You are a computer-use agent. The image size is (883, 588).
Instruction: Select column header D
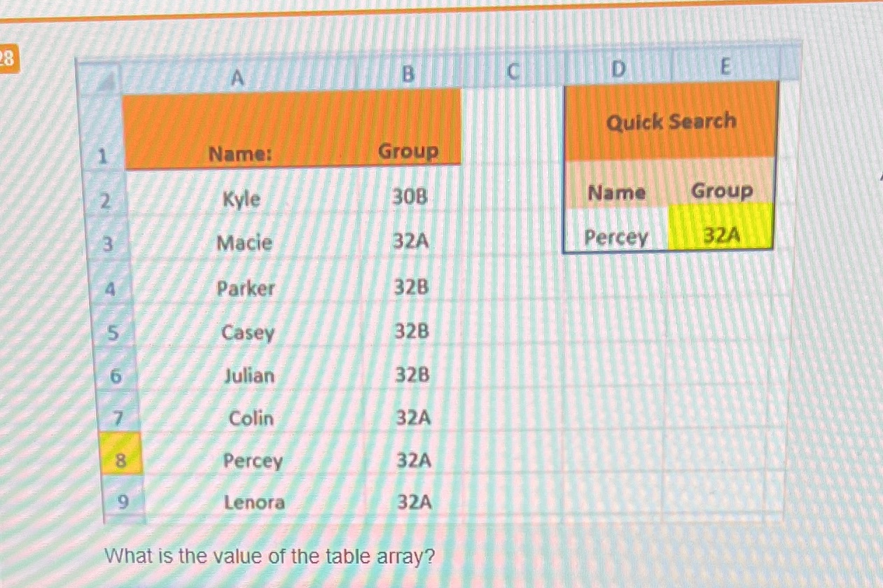617,69
